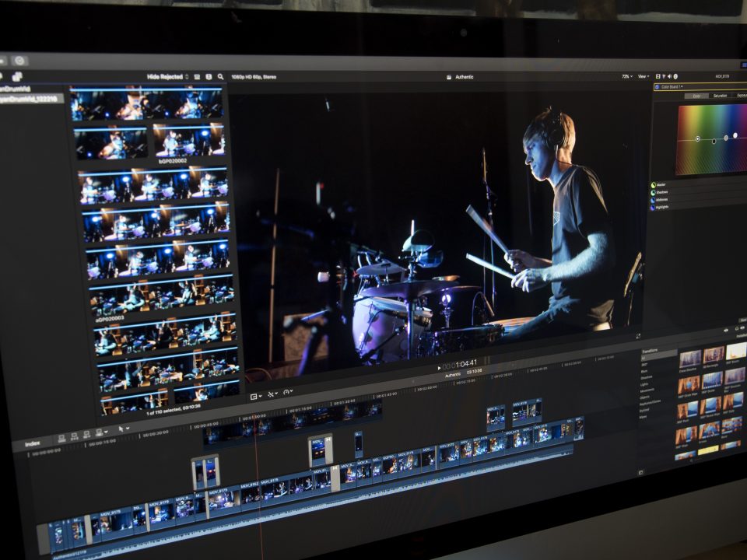This screenshot has height=560, width=747.
Task: Click the aGP020003 clip filmstrip in browser
Action: 162,296
